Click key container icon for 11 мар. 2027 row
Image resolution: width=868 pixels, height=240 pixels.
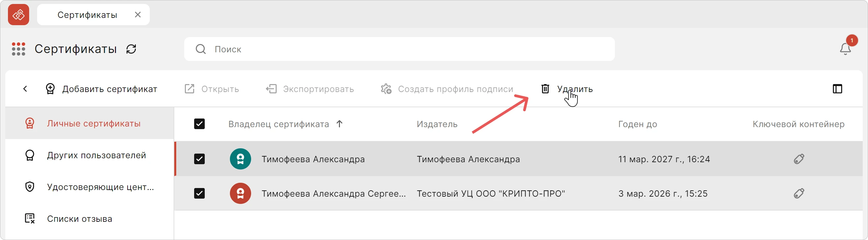pos(799,159)
